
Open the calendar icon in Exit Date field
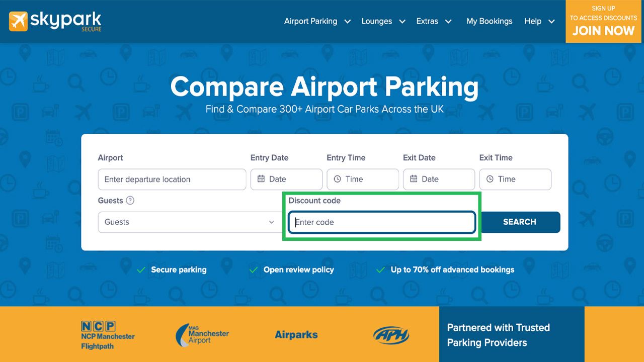(x=413, y=179)
